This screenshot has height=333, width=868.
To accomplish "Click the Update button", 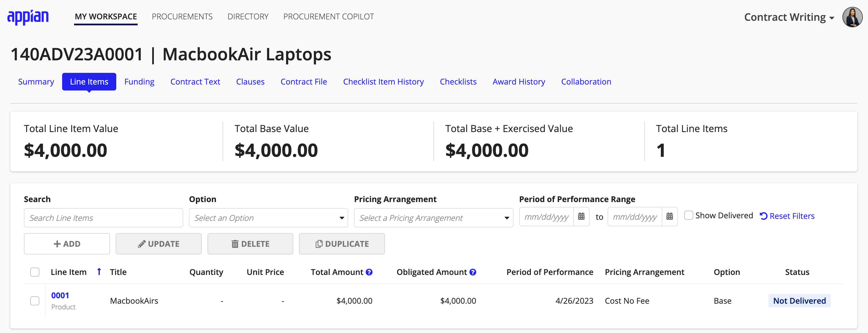I will coord(158,244).
